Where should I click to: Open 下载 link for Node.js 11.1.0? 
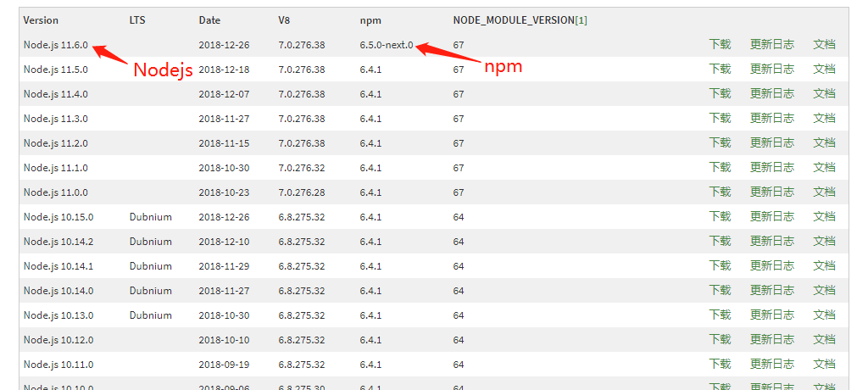[x=720, y=167]
